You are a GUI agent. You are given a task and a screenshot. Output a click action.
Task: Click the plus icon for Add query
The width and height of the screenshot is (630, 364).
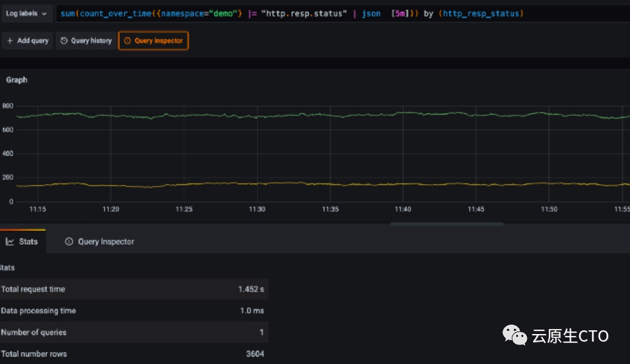coord(10,41)
